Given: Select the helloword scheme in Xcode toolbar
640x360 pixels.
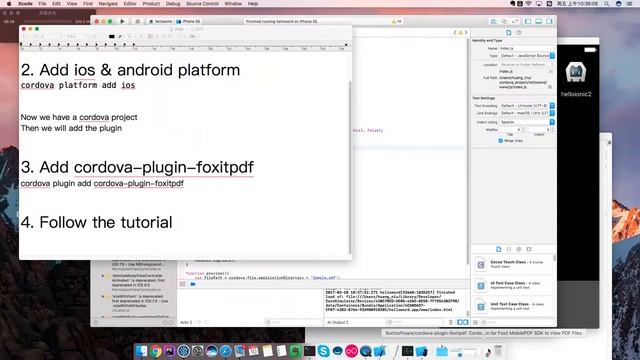Looking at the screenshot, I should click(x=160, y=21).
